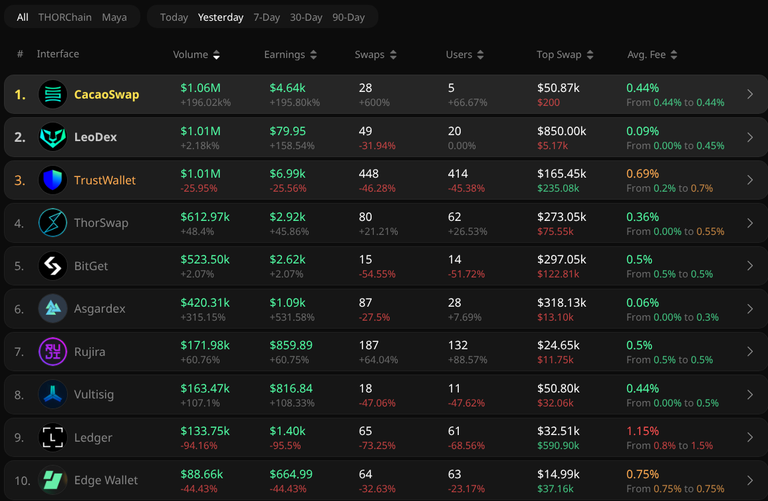Open the ThorSwap interface name

(x=101, y=223)
